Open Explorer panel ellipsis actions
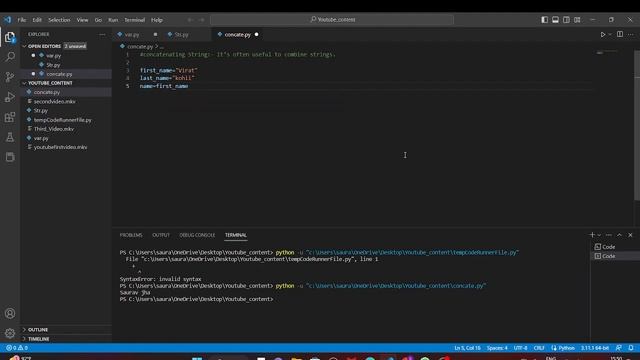The image size is (640, 360). (x=102, y=35)
